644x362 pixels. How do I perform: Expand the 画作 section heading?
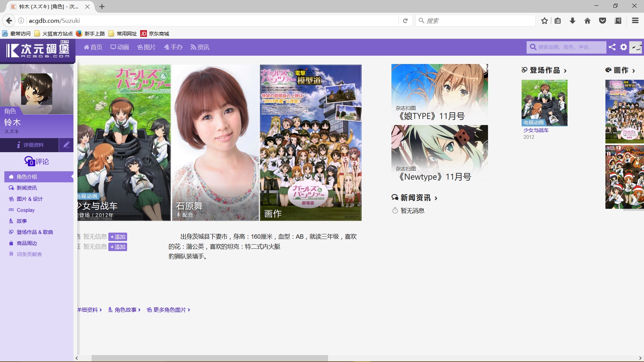pyautogui.click(x=620, y=70)
